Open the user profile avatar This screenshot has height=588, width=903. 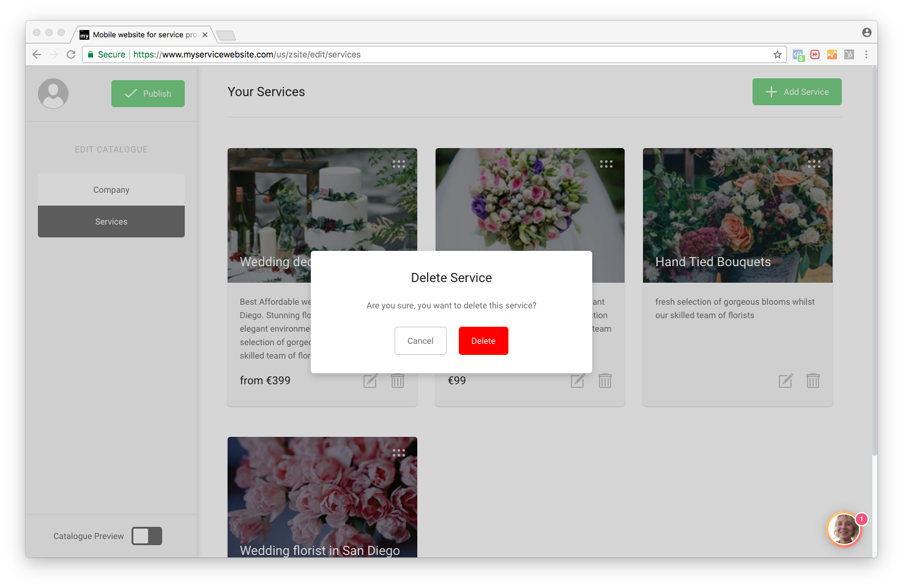[x=53, y=94]
